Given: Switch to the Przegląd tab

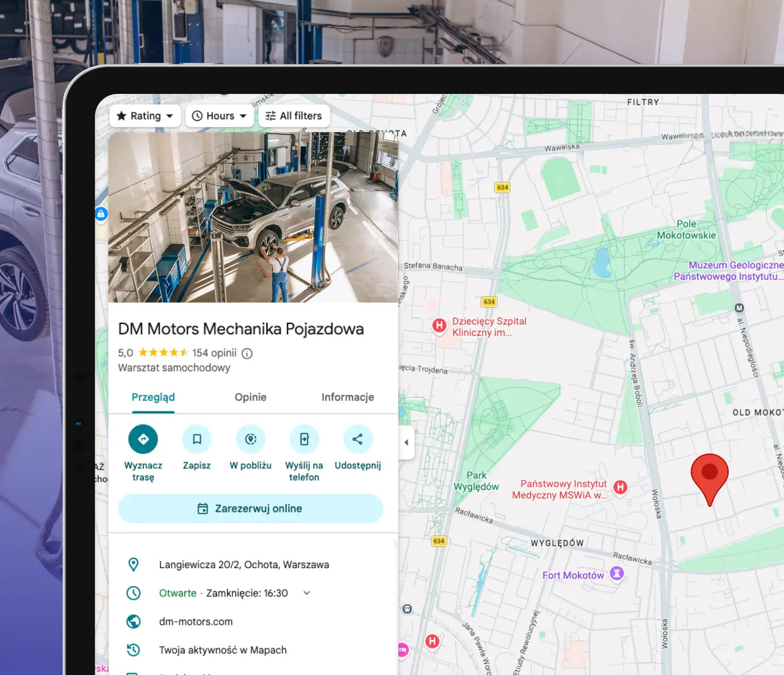Looking at the screenshot, I should 153,397.
